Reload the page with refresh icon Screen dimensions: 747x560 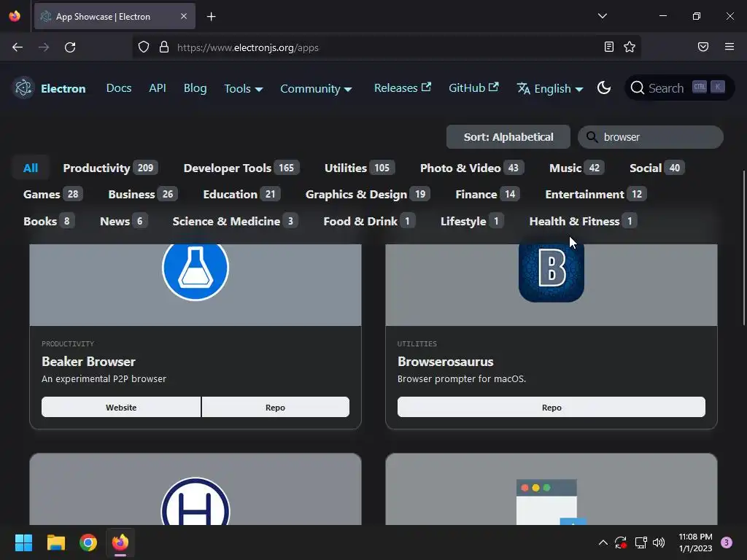pos(70,47)
